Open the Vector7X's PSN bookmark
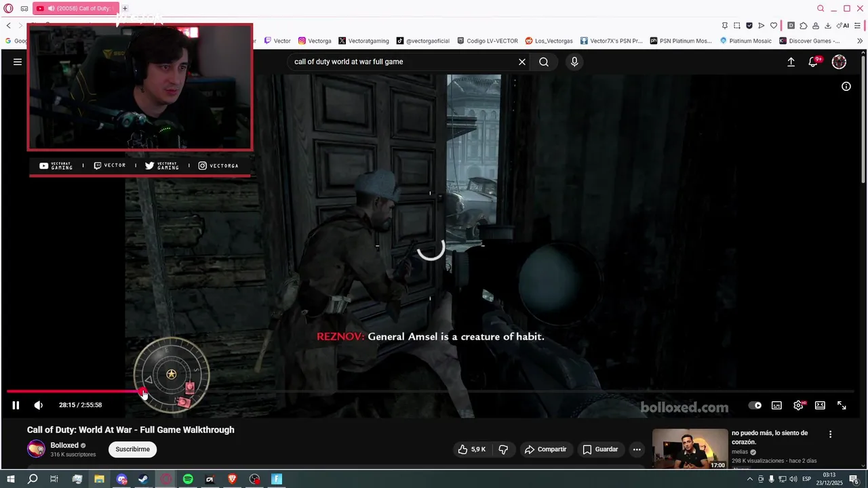The width and height of the screenshot is (868, 488). [x=611, y=41]
